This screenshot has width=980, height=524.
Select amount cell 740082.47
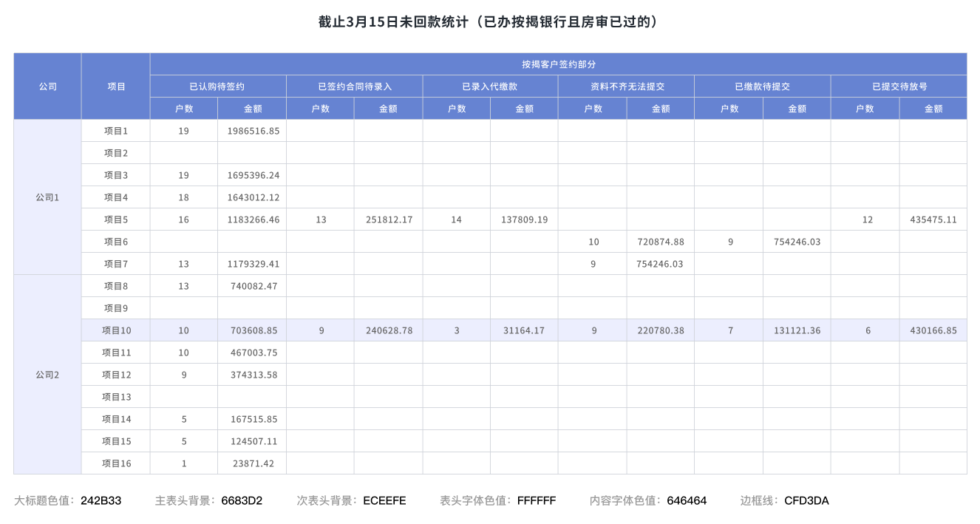[252, 286]
